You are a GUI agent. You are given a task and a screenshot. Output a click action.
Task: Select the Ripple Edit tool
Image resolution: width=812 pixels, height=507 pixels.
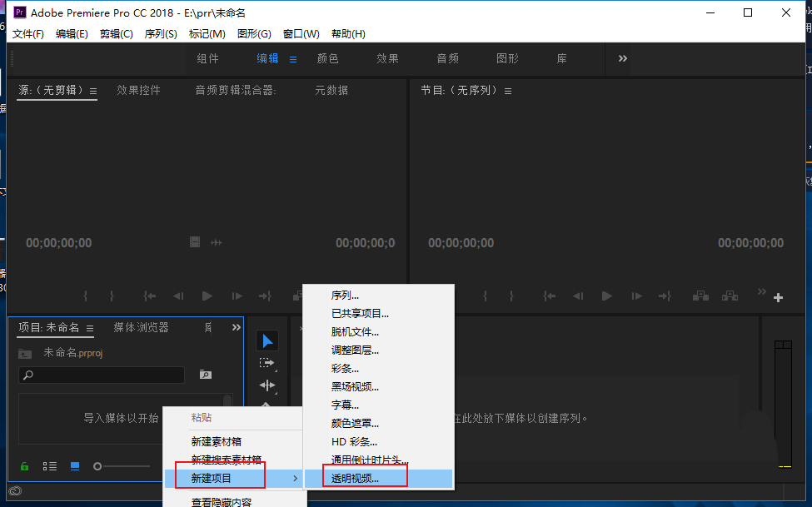pyautogui.click(x=268, y=385)
